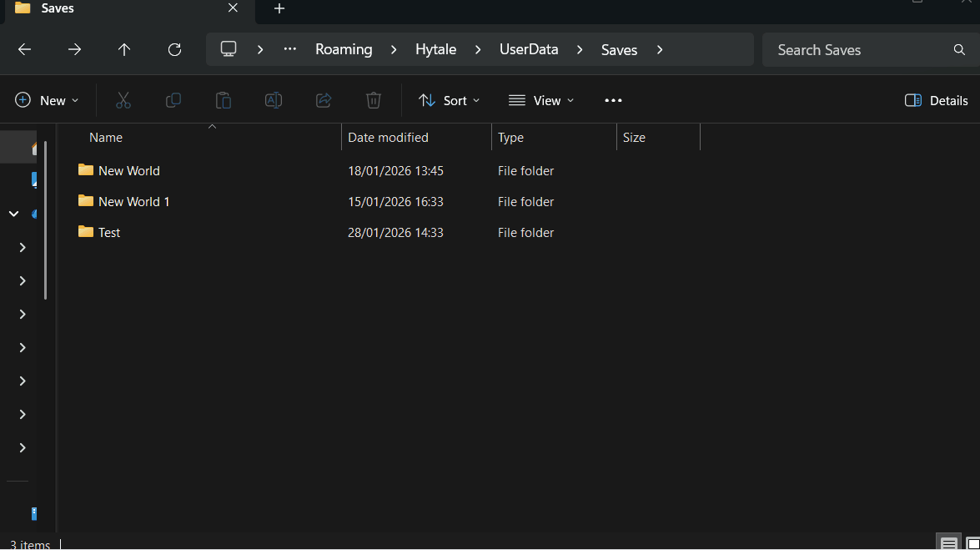Viewport: 980px width, 550px height.
Task: Sort by the Size column header
Action: point(634,137)
